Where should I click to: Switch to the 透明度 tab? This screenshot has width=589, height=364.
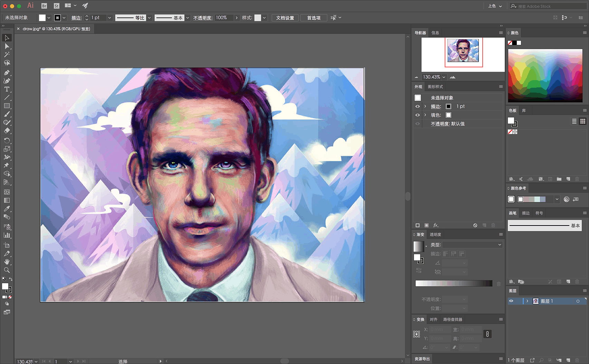(435, 234)
